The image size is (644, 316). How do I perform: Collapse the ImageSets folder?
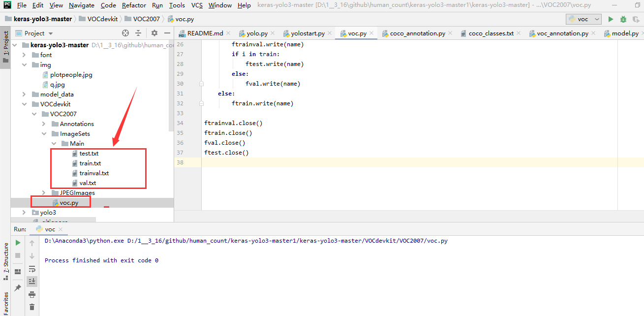pyautogui.click(x=44, y=133)
